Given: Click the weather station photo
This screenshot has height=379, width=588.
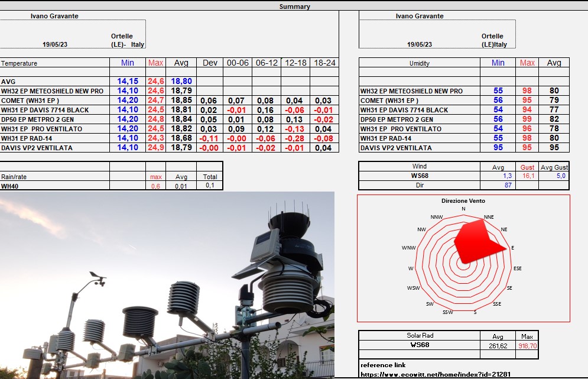Looking at the screenshot, I should [x=167, y=285].
